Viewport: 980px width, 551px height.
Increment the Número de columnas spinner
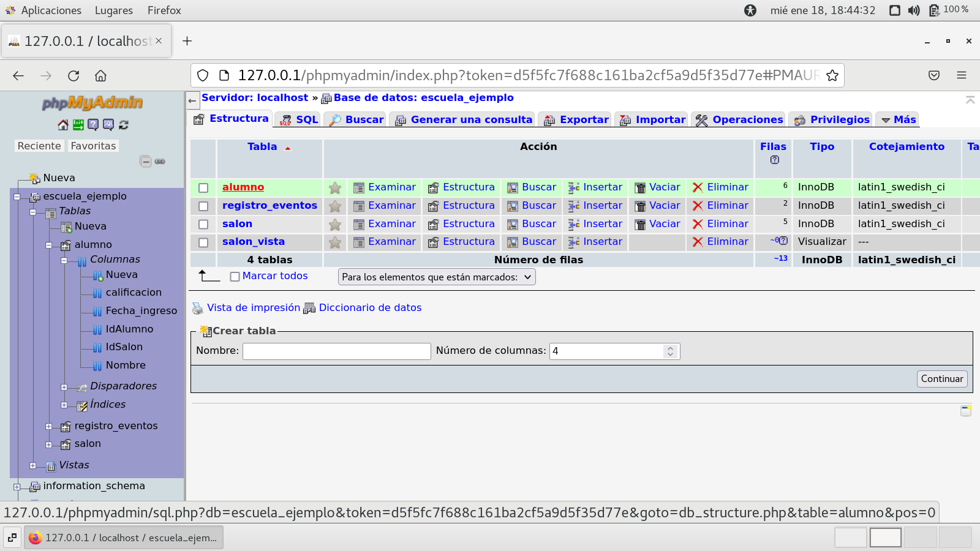pos(670,348)
